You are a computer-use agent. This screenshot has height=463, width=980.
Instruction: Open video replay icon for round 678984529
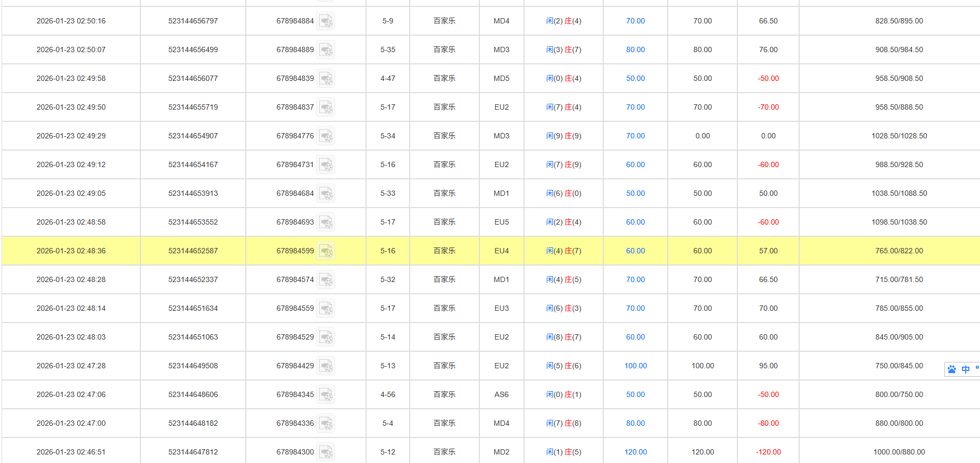click(326, 337)
